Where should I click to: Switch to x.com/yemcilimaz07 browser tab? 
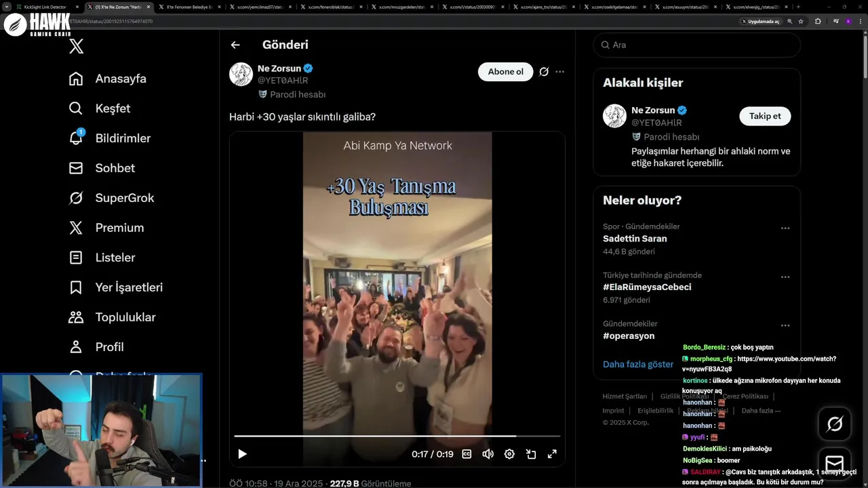260,7
